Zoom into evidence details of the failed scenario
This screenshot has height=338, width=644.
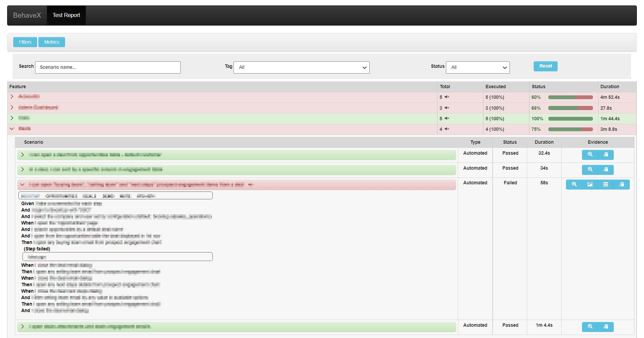click(574, 184)
